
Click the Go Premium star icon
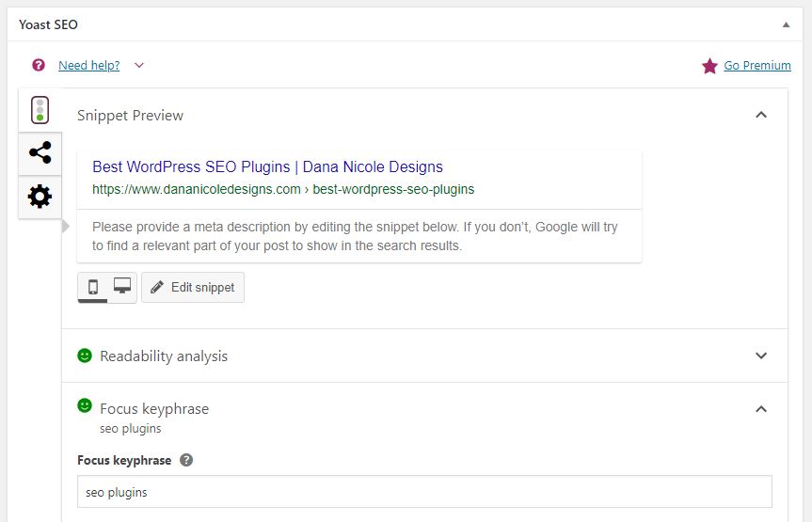pyautogui.click(x=709, y=66)
